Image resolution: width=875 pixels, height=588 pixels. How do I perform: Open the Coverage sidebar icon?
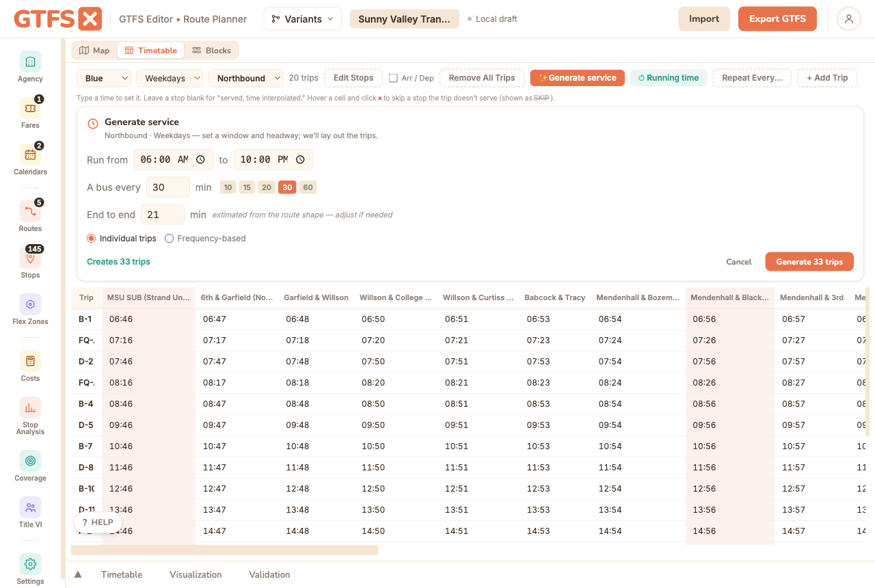pos(30,461)
